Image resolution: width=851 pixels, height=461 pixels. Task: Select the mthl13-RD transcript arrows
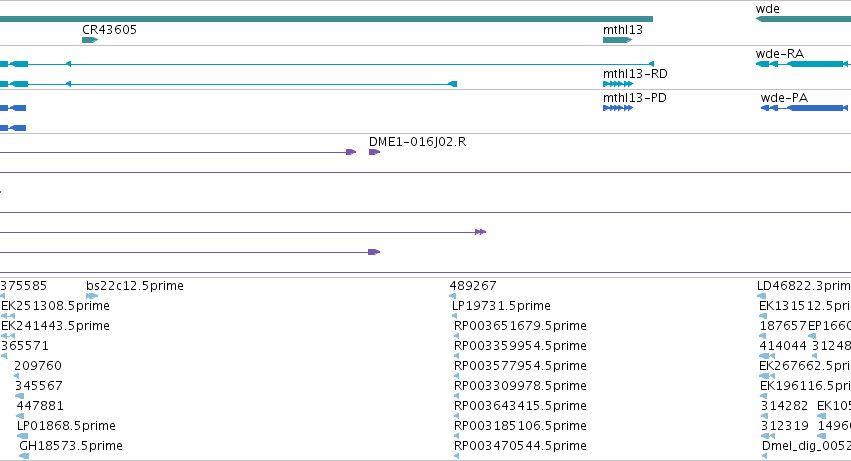pos(618,84)
